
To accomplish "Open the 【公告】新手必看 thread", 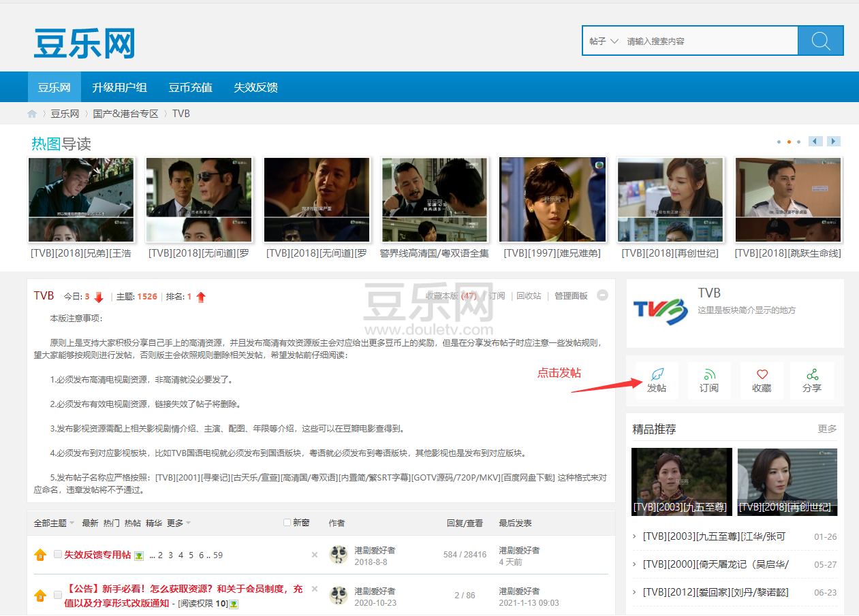I will pos(184,596).
